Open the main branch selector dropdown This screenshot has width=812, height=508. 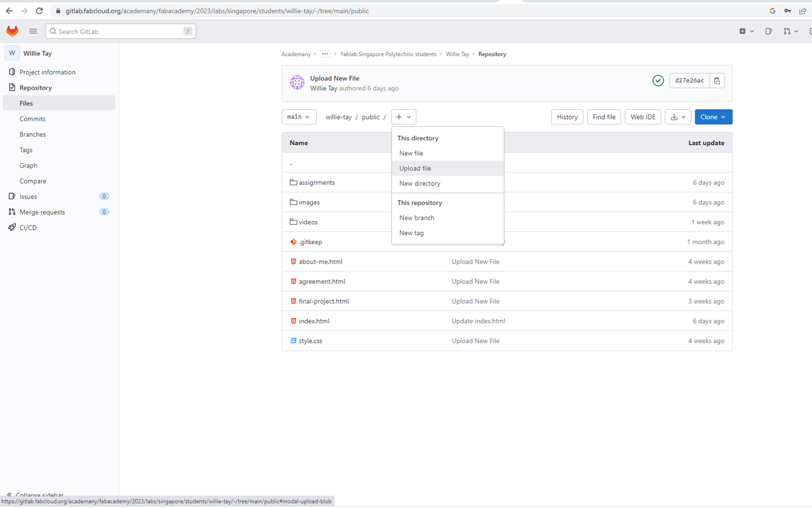[299, 117]
